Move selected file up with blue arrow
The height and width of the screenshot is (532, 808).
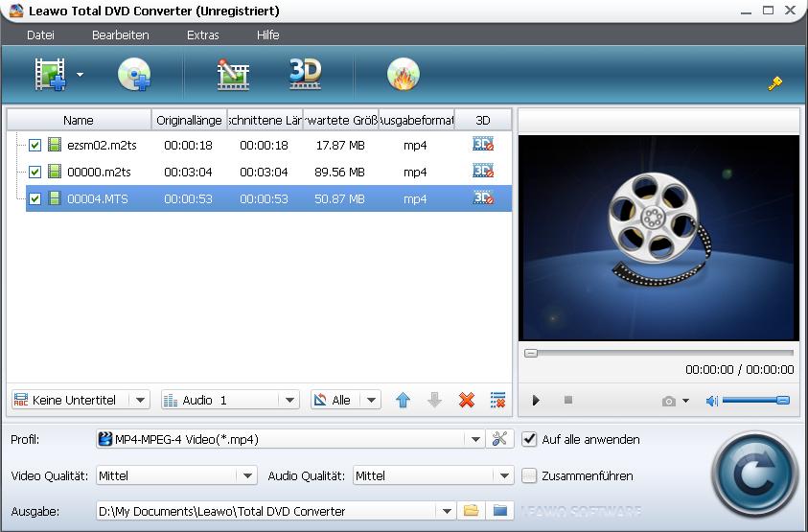[403, 400]
